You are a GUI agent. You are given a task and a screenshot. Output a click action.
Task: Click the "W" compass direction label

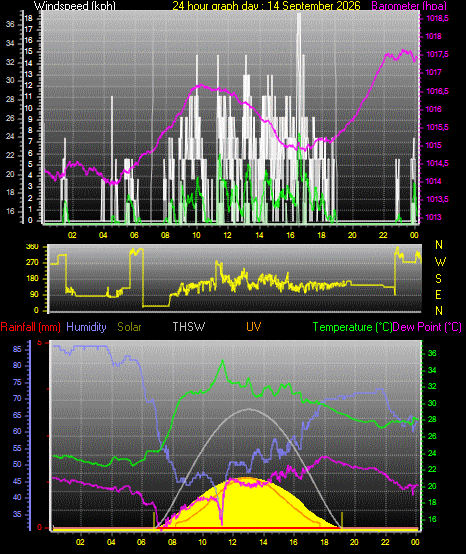click(x=440, y=262)
